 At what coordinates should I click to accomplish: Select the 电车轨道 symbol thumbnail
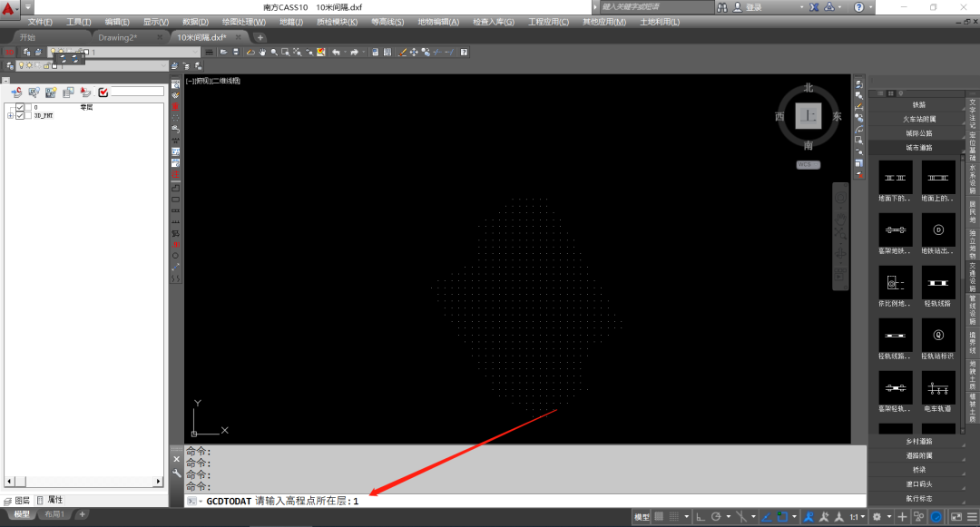938,387
